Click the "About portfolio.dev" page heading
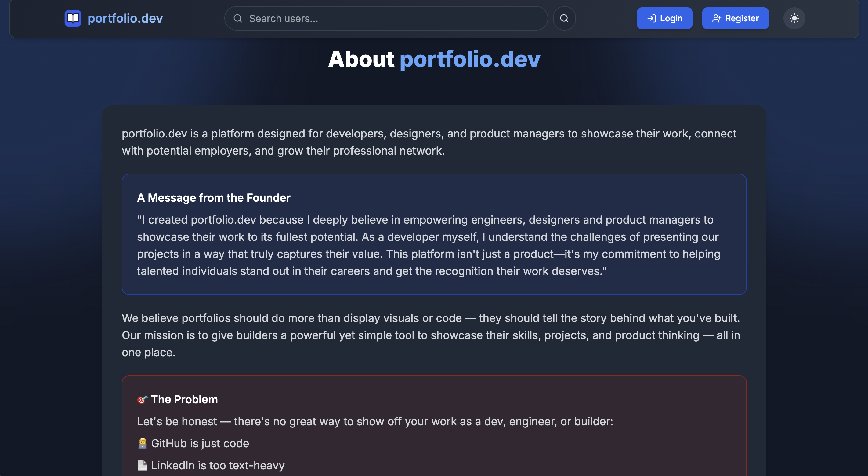 tap(434, 59)
